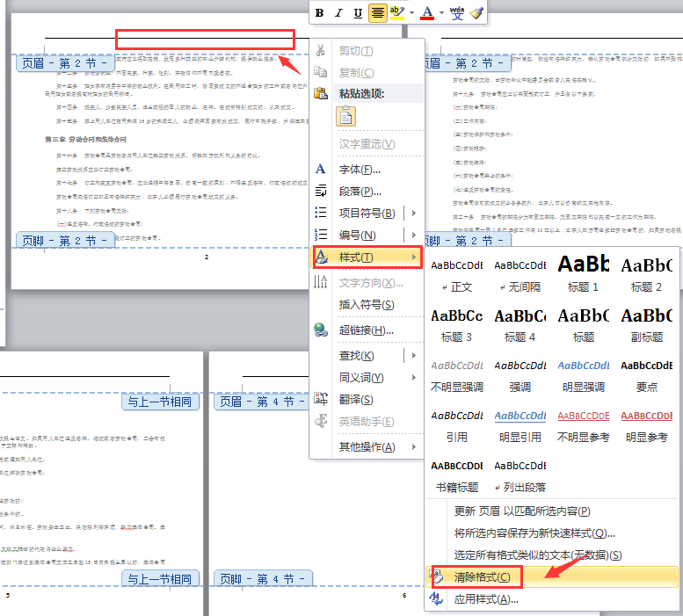
Task: Click the paste clipboard icon beside 粘贴选项
Action: click(321, 93)
